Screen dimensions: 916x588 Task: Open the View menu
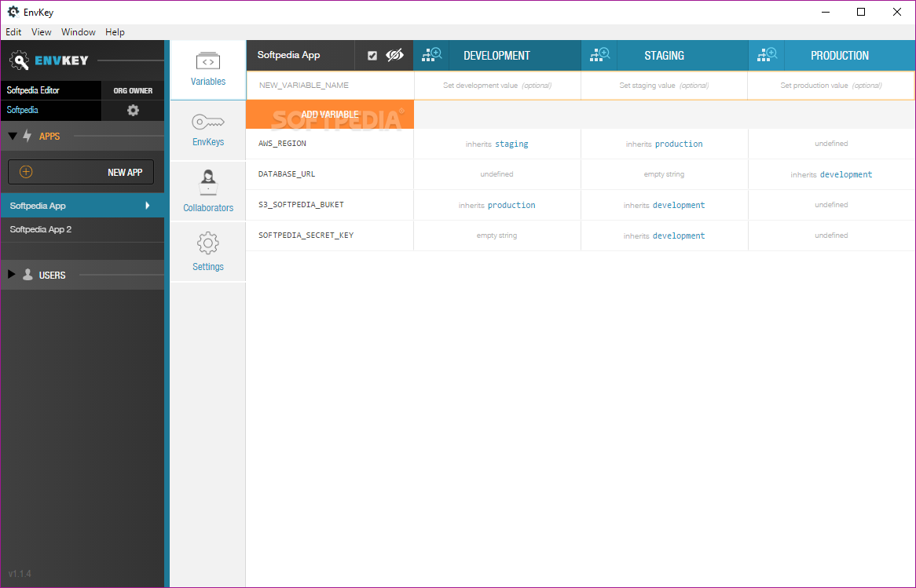[42, 32]
